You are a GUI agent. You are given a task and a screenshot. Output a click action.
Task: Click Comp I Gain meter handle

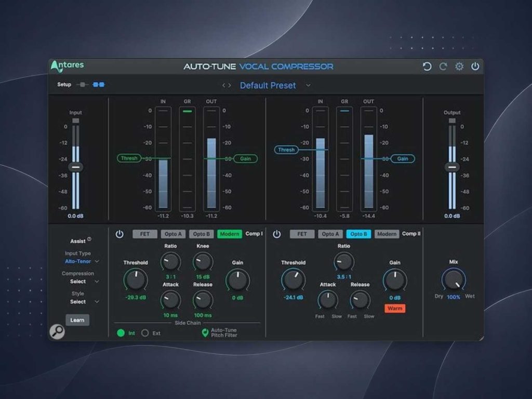click(245, 158)
